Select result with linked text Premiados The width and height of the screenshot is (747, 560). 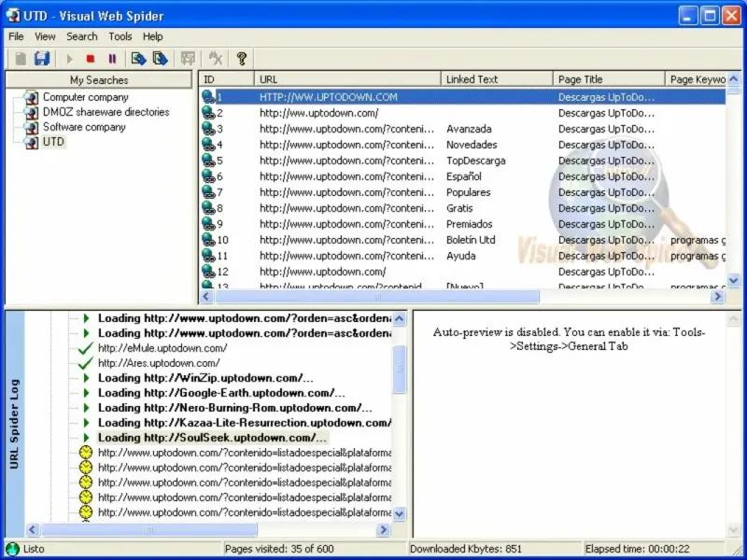(462, 224)
